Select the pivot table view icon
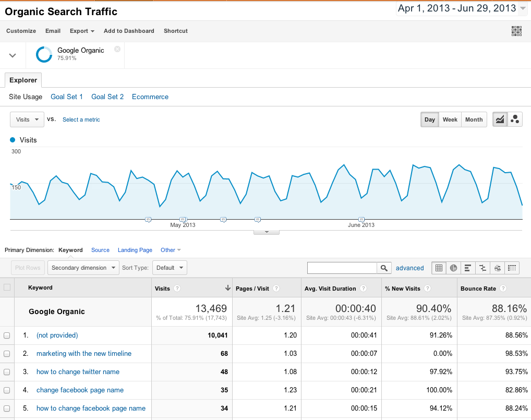The height and width of the screenshot is (420, 531). click(x=512, y=268)
